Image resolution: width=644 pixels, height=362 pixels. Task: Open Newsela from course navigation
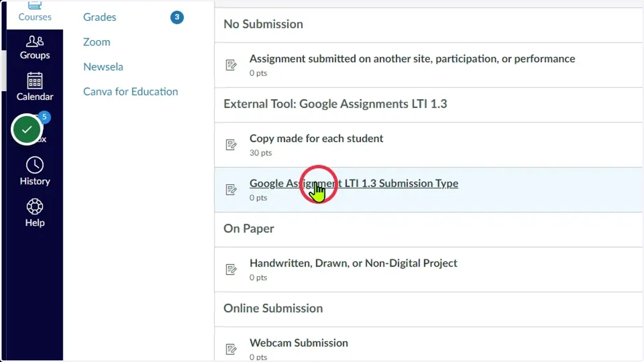[x=103, y=67]
